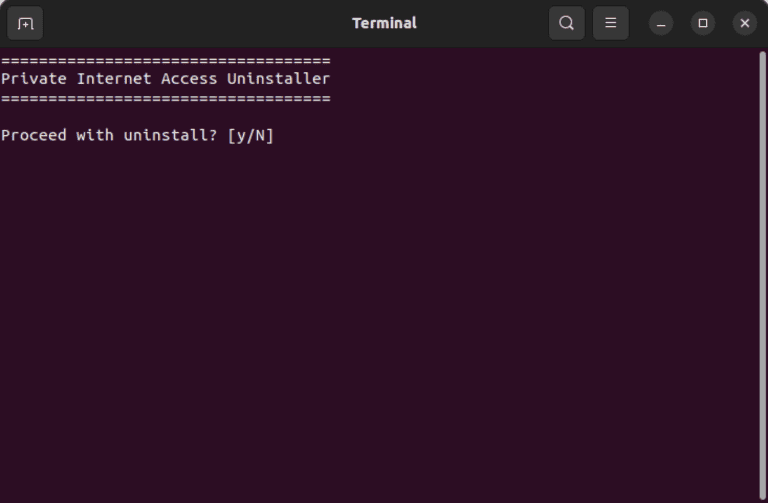Viewport: 768px width, 503px height.
Task: Open the hamburger main menu
Action: tap(610, 23)
